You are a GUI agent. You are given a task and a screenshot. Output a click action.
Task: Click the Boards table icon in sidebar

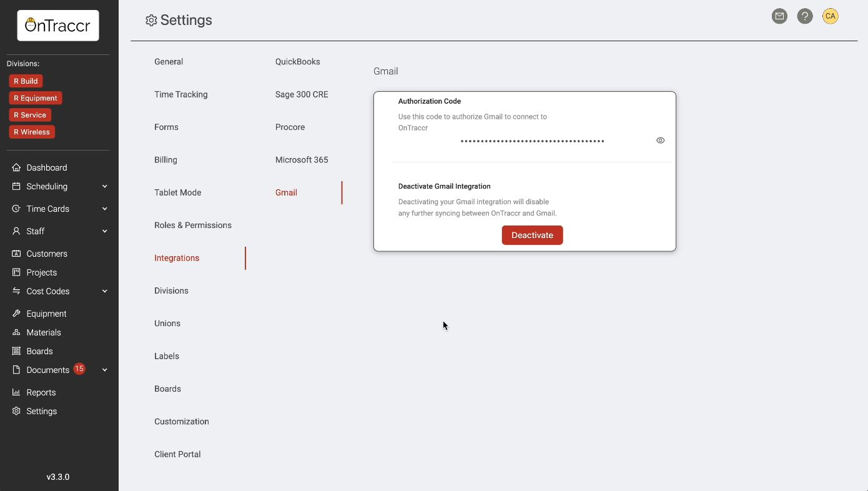pyautogui.click(x=17, y=351)
